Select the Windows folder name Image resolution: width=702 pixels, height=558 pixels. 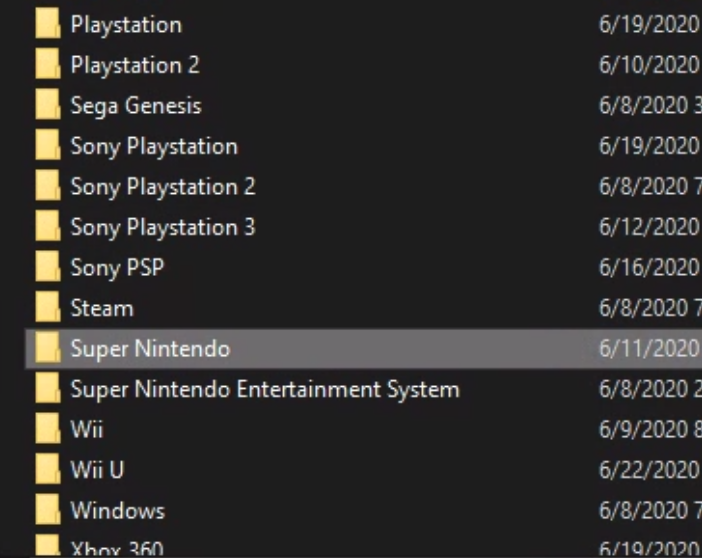click(118, 511)
